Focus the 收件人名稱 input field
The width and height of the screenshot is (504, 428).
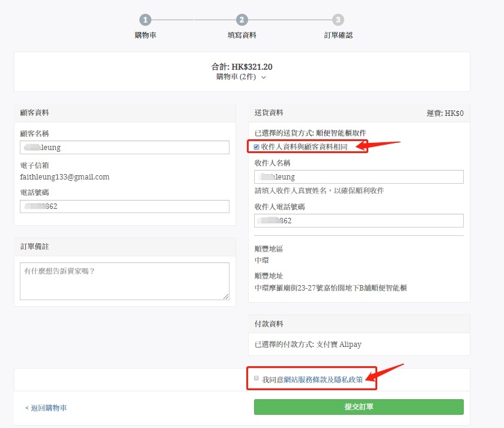[x=359, y=177]
